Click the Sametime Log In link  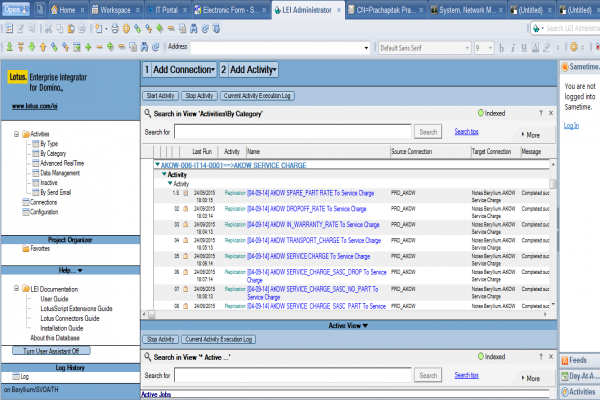(571, 126)
